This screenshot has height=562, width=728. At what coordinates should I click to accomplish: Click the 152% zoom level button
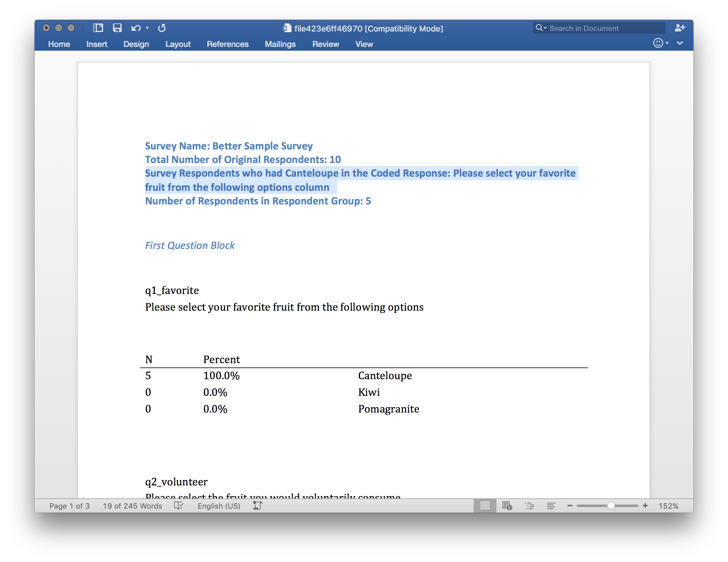[668, 506]
